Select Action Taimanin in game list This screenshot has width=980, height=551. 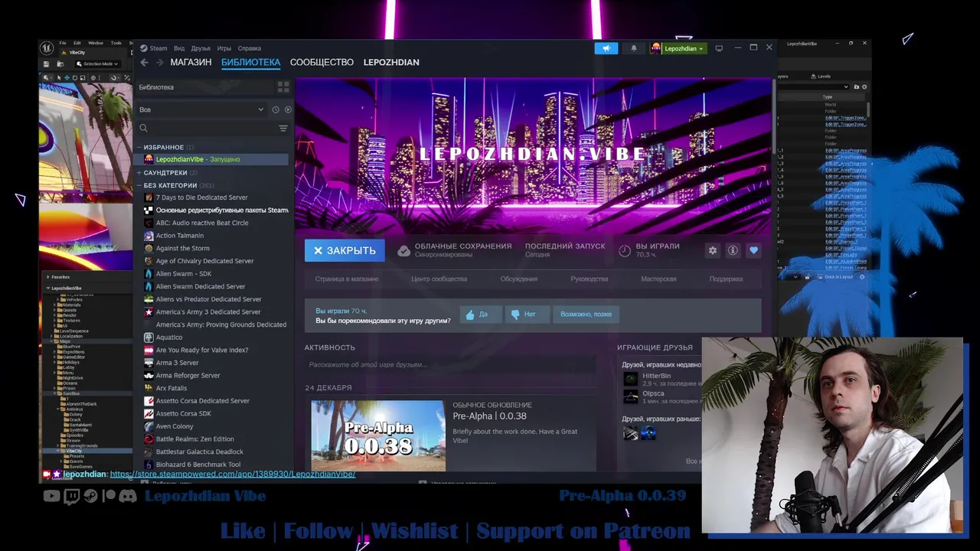tap(179, 236)
